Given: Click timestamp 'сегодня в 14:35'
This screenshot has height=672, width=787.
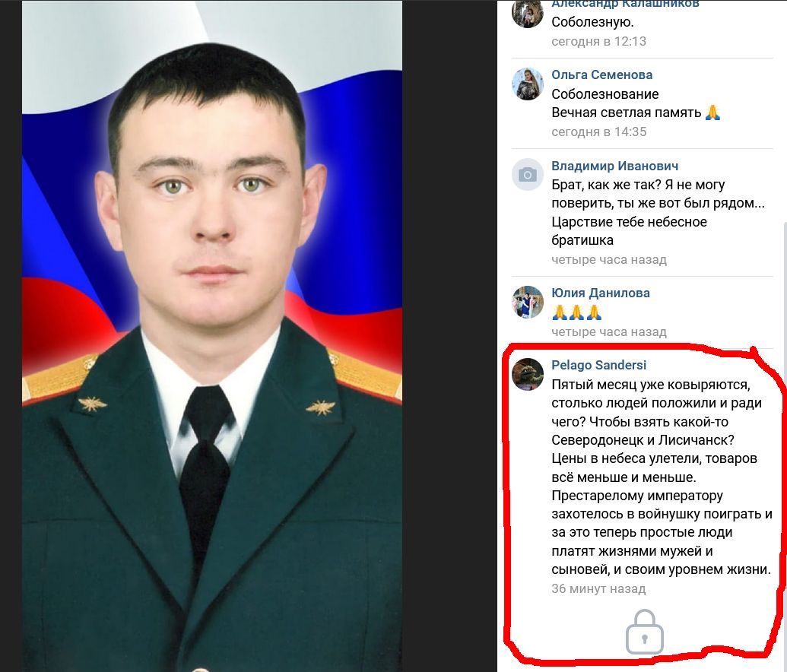Looking at the screenshot, I should 598,132.
